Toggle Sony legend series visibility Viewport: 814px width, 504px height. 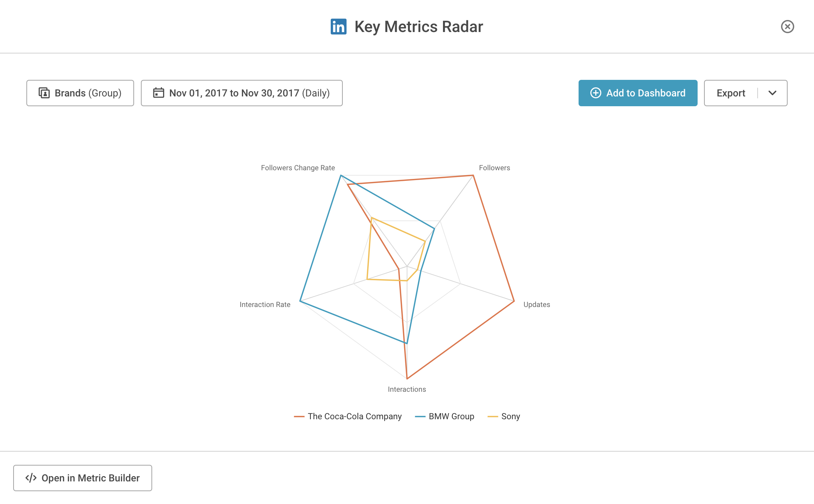coord(504,416)
